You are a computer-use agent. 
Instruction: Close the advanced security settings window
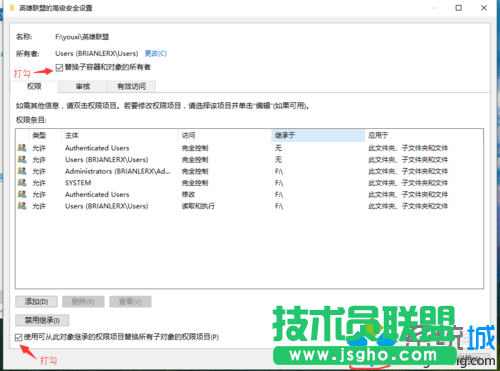pyautogui.click(x=484, y=8)
